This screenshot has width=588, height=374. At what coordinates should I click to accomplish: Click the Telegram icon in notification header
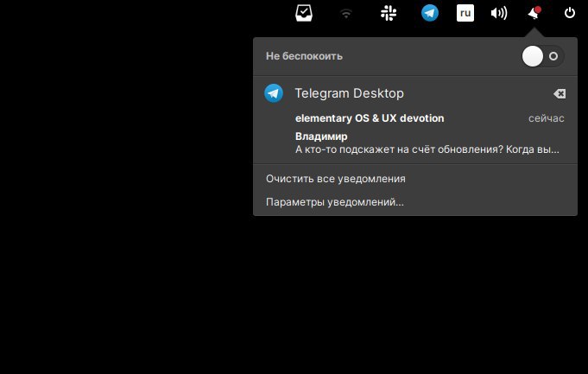click(274, 93)
